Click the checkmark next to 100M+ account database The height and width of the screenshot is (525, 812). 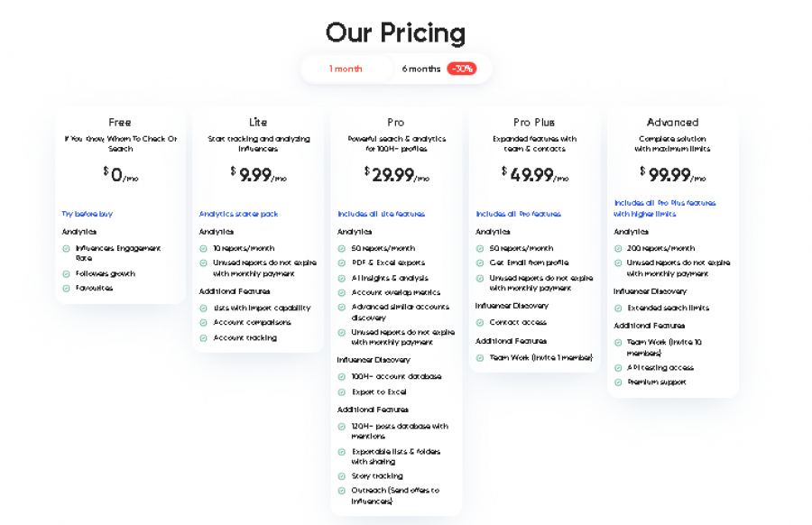341,374
